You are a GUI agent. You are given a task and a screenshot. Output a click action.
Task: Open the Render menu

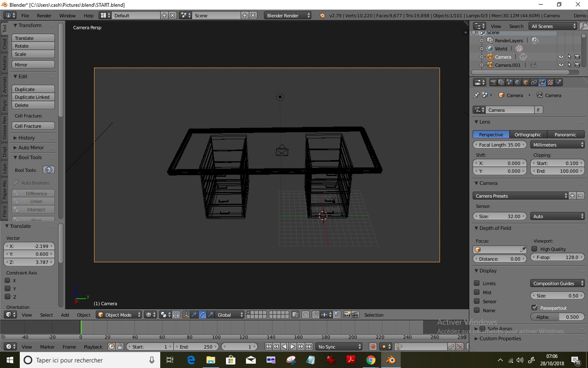click(44, 15)
